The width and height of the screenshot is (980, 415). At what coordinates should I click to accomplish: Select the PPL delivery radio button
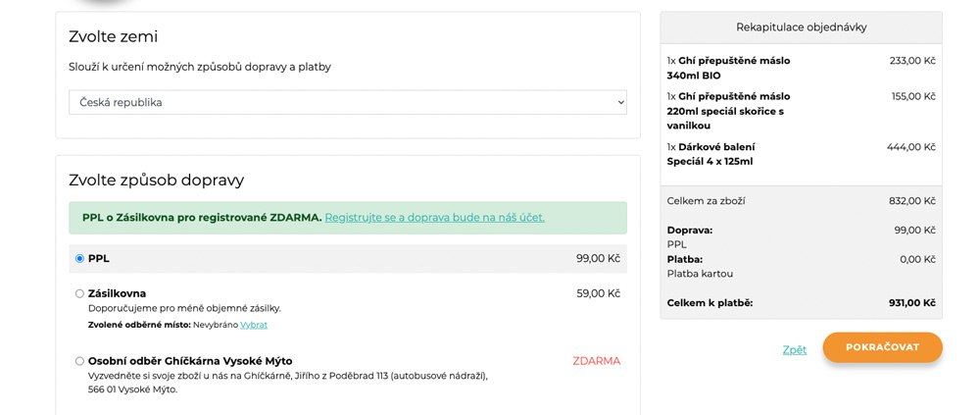tap(79, 259)
